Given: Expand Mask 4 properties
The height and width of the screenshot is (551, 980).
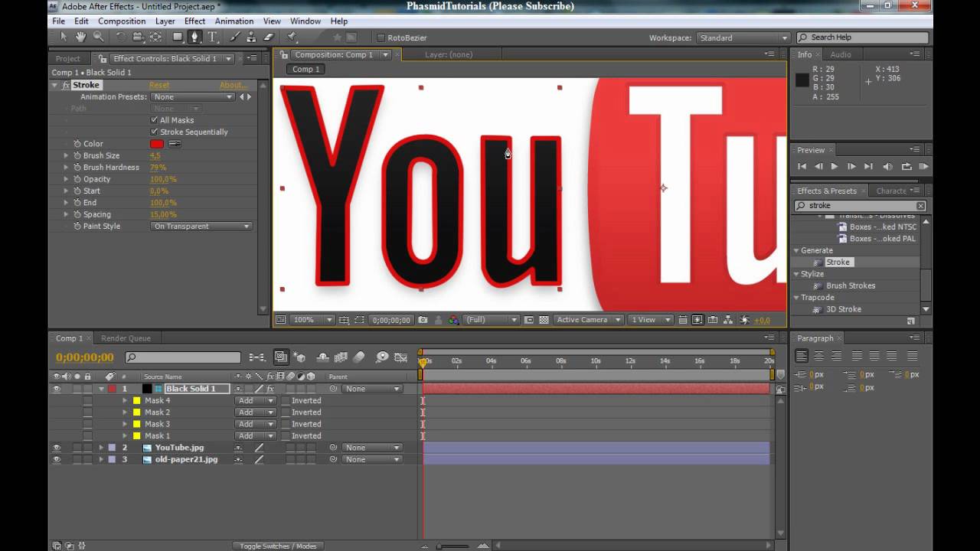Looking at the screenshot, I should coord(125,400).
